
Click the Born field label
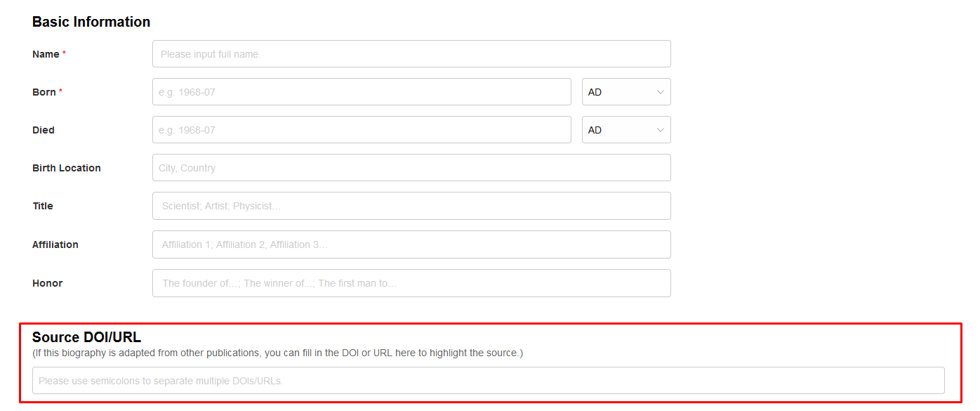pyautogui.click(x=44, y=92)
